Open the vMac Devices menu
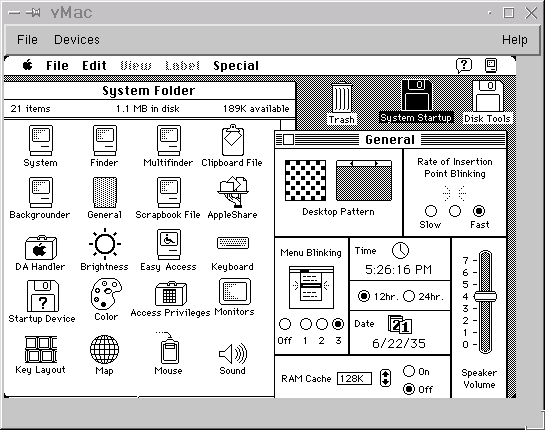The image size is (545, 430). point(77,40)
